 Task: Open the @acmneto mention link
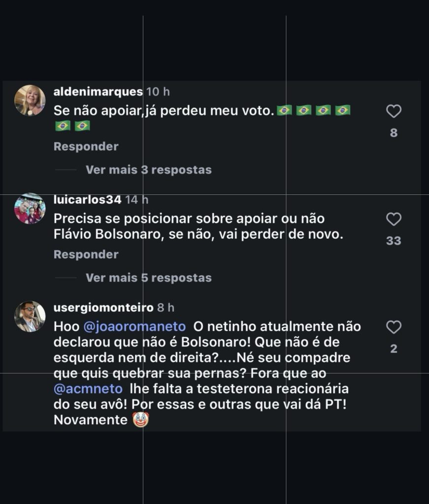[88, 388]
